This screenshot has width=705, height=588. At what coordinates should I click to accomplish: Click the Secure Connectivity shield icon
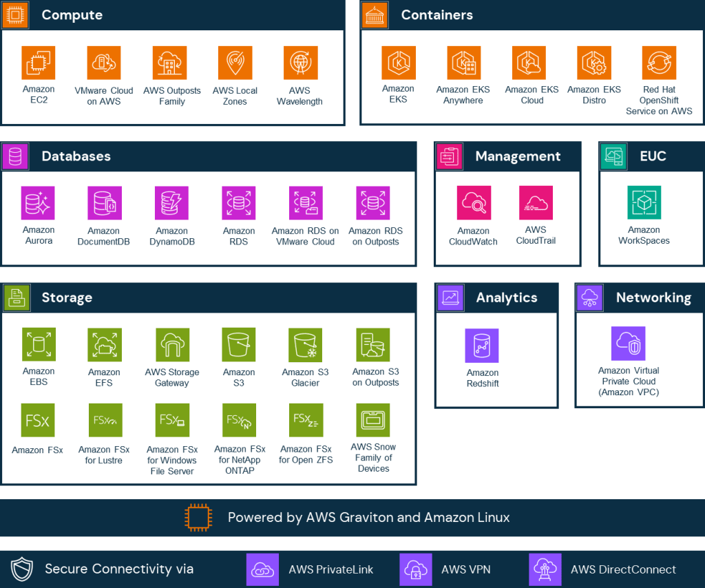22,569
